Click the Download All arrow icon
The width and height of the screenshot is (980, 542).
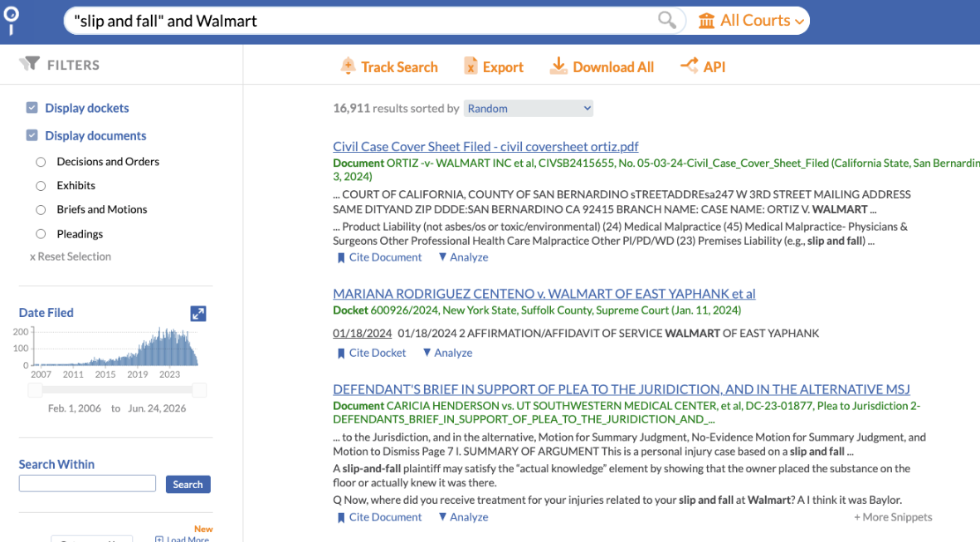pyautogui.click(x=558, y=66)
